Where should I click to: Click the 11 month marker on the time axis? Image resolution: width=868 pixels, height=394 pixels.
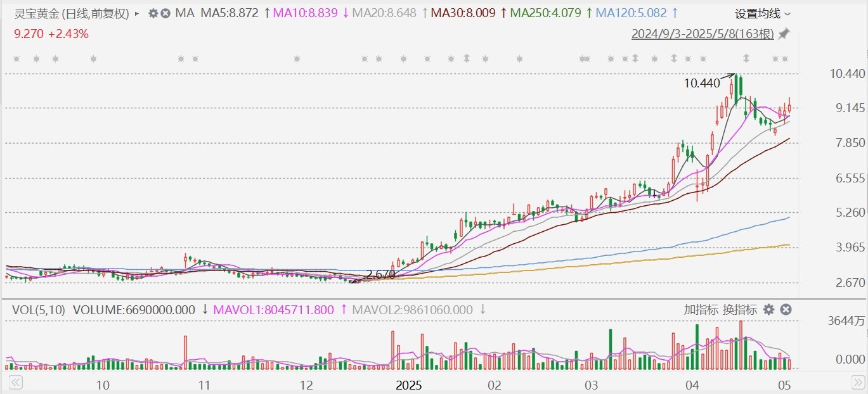tap(204, 385)
